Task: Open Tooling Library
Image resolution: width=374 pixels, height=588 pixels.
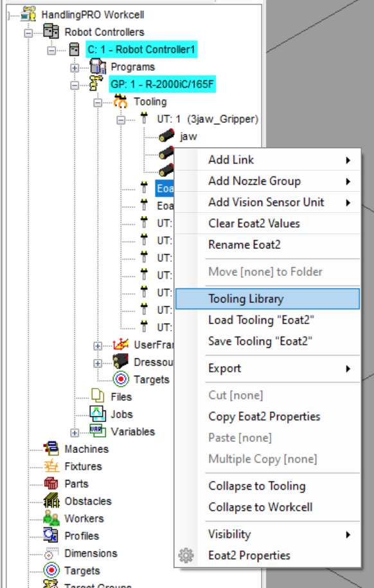Action: [x=267, y=299]
